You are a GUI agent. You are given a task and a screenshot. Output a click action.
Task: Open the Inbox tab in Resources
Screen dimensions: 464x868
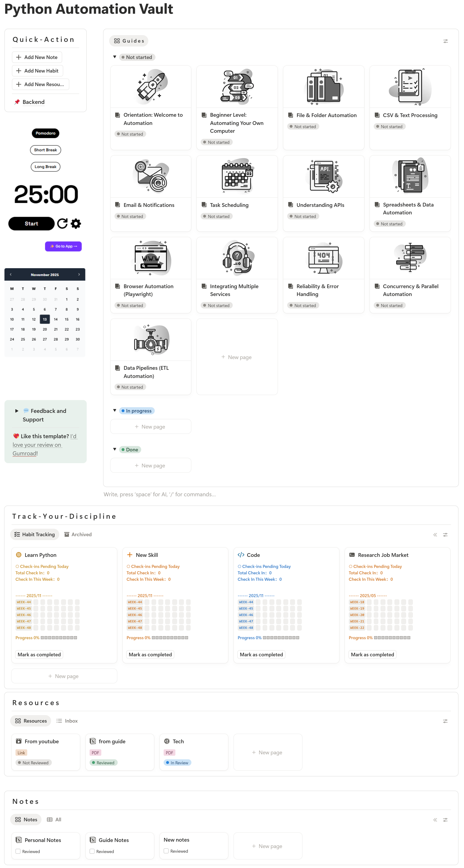[67, 721]
